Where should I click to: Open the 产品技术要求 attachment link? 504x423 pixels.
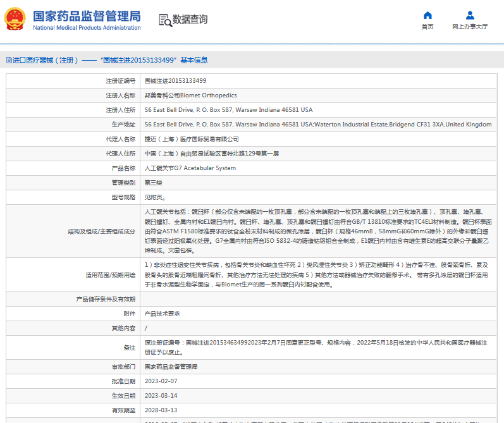[x=163, y=314]
